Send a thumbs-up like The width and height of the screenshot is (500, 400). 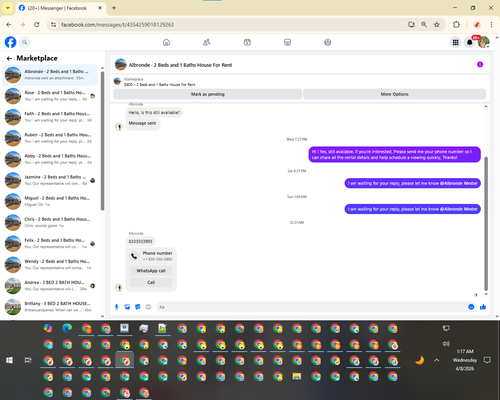[x=483, y=307]
